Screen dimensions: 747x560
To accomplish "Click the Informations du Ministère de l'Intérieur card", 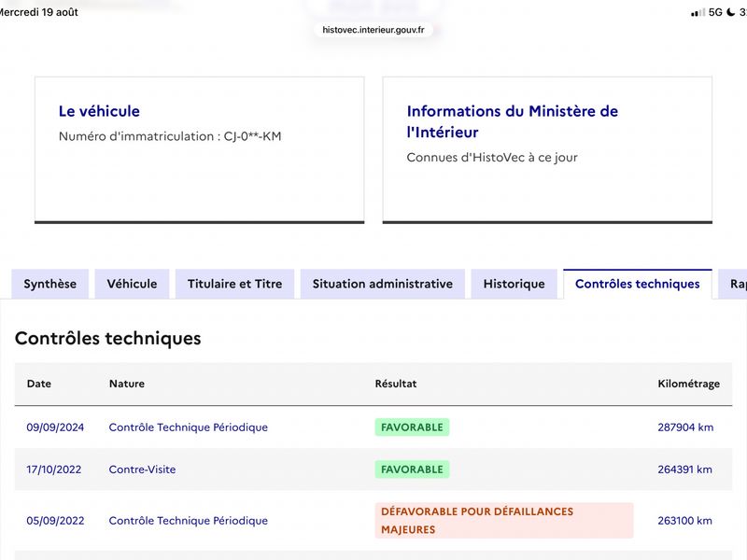I will coord(547,150).
